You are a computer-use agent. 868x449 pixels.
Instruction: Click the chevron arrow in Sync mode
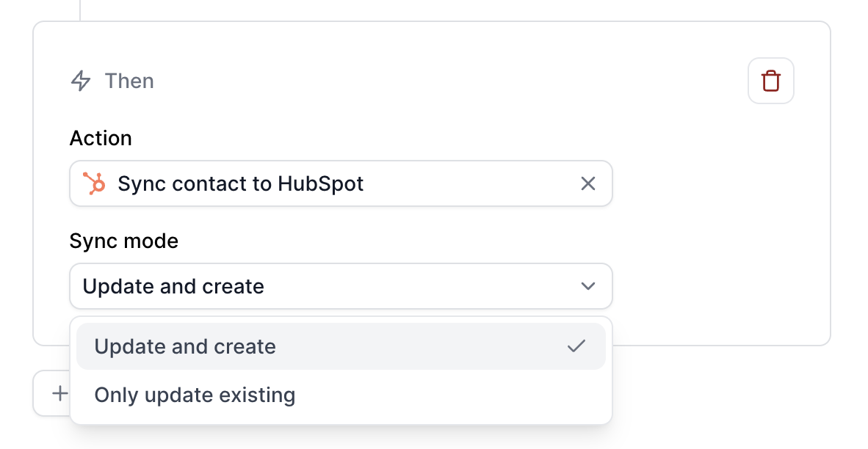pyautogui.click(x=588, y=286)
